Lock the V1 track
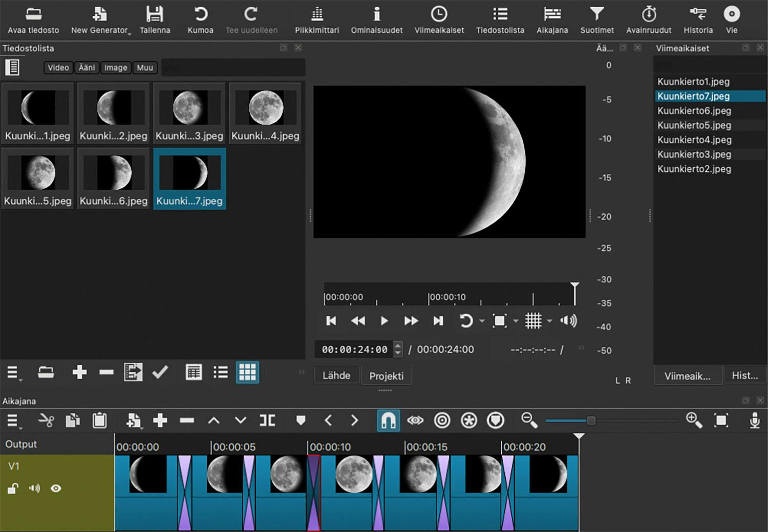 (13, 489)
